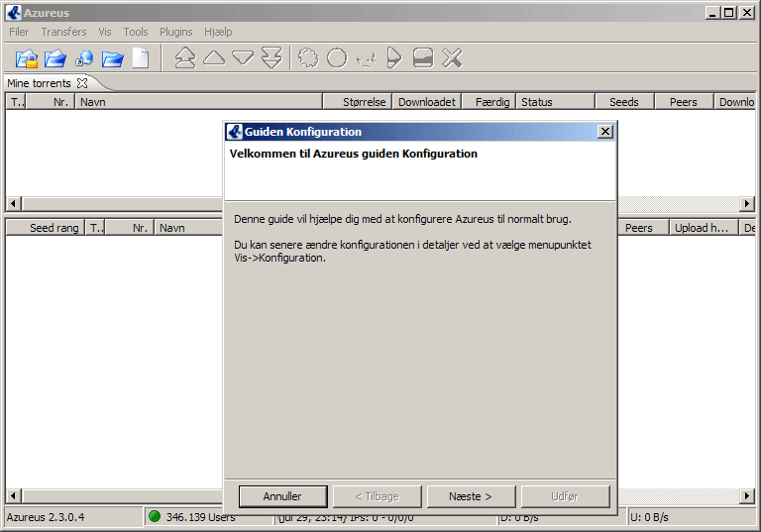Screen dimensions: 761x532
Task: Sort by Downlo... column header
Action: click(735, 102)
